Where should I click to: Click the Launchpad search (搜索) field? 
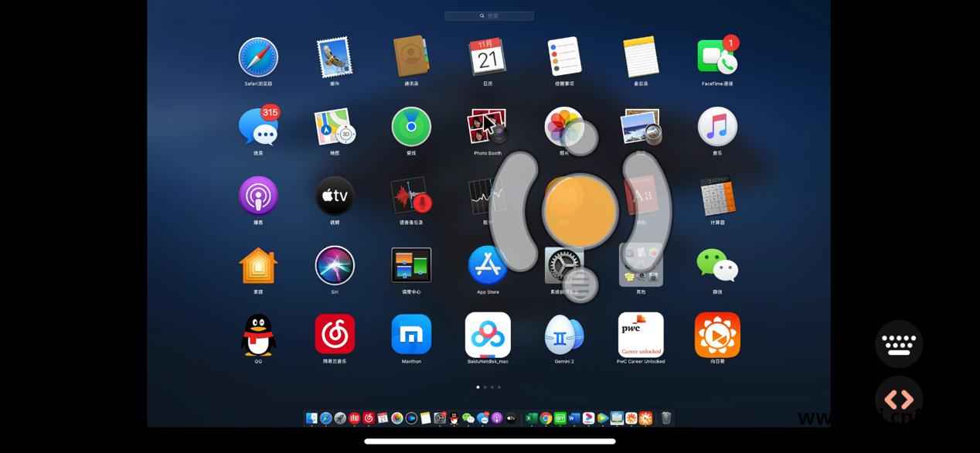489,15
